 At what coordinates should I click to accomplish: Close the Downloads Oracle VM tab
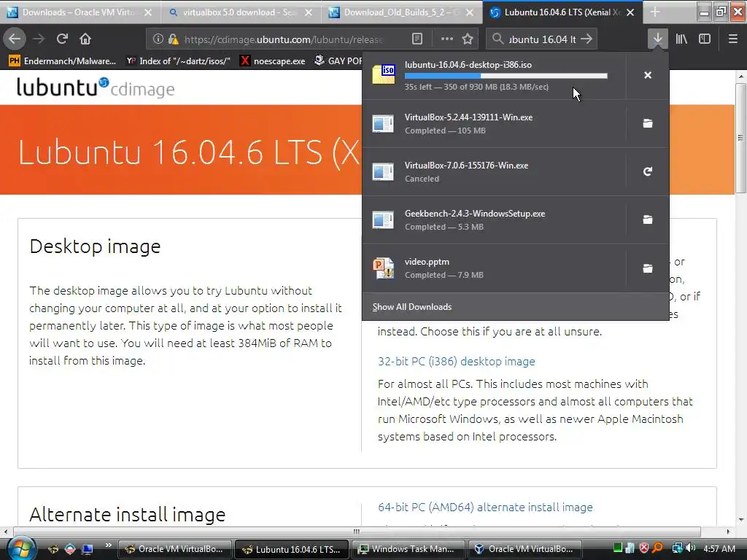click(x=148, y=12)
